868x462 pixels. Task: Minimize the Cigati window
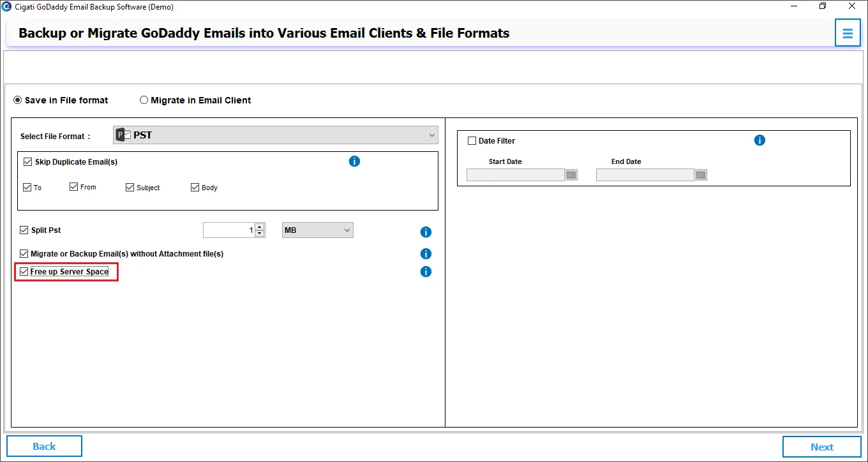pyautogui.click(x=794, y=6)
